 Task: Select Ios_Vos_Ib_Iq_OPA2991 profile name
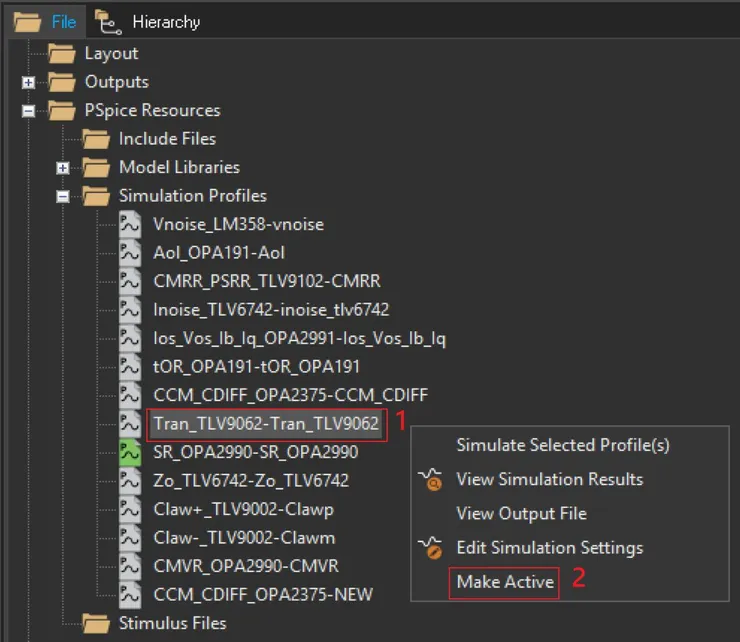[x=299, y=338]
